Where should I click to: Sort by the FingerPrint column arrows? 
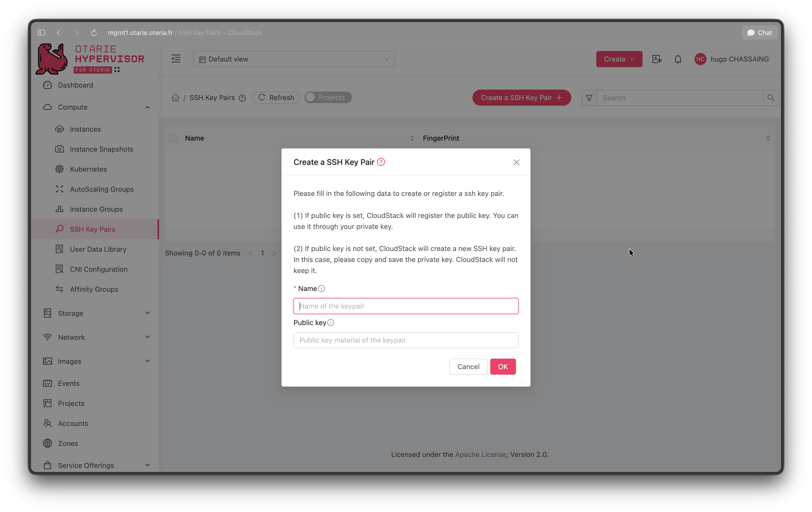coord(768,138)
